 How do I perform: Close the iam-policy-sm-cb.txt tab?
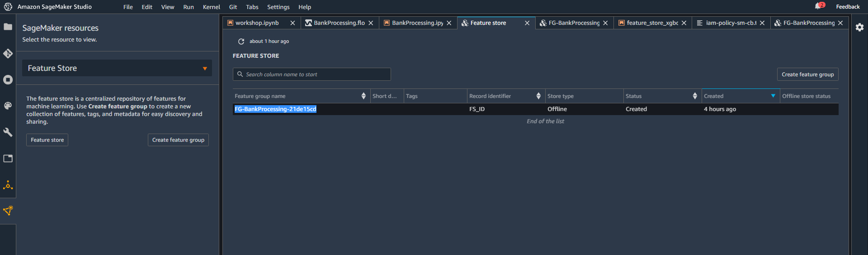tap(762, 23)
